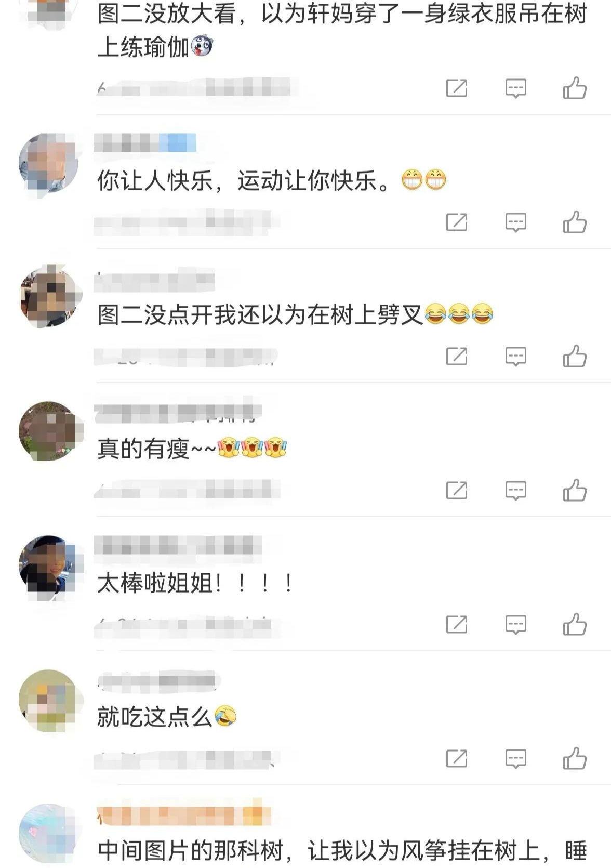This screenshot has width=611, height=868.
Task: Reply to the comment '就吃这点么'
Action: (x=515, y=759)
